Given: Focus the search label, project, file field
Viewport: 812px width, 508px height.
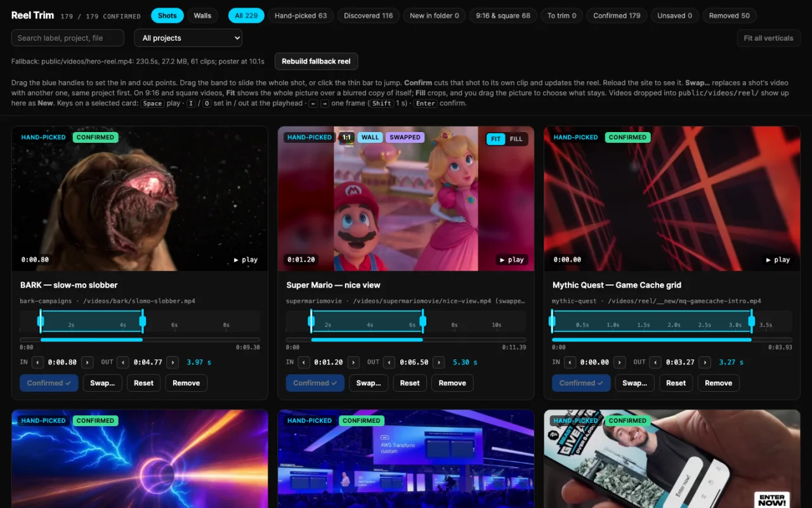Looking at the screenshot, I should coord(68,38).
